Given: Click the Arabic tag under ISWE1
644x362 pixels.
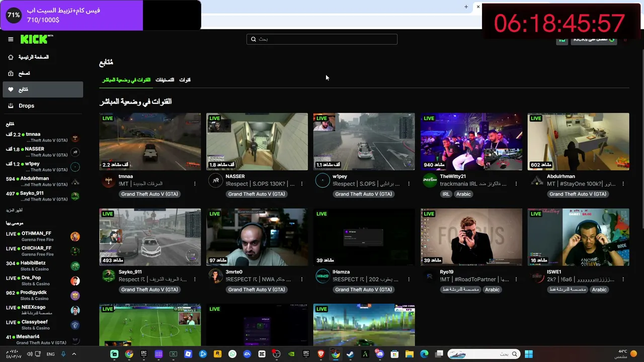Looking at the screenshot, I should 599,290.
